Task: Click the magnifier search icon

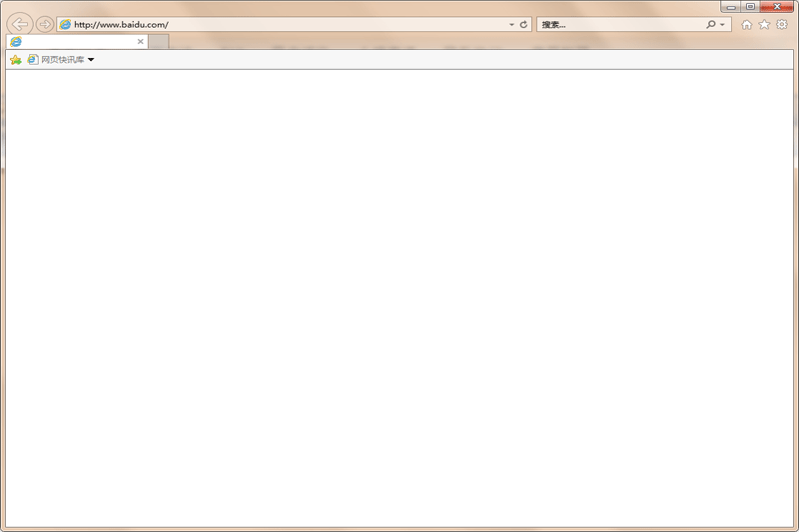Action: pos(710,24)
